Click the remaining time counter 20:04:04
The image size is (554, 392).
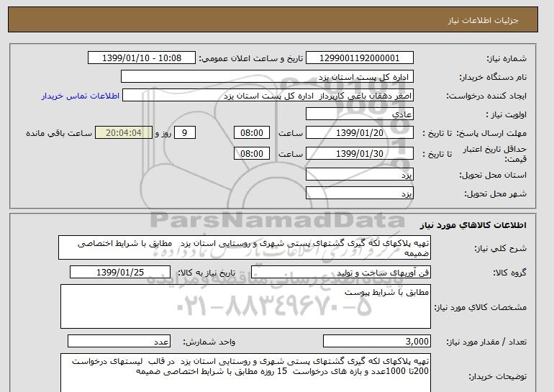(123, 133)
